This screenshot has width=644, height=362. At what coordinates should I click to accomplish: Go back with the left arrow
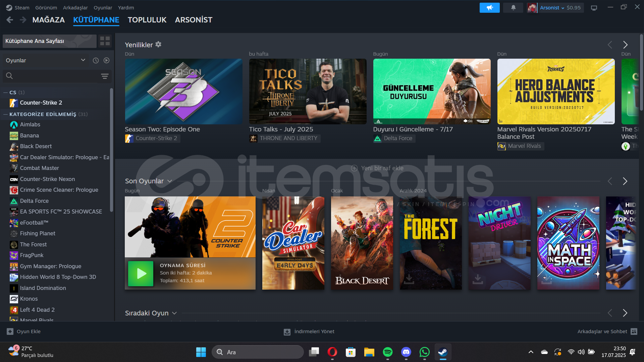[x=10, y=20]
